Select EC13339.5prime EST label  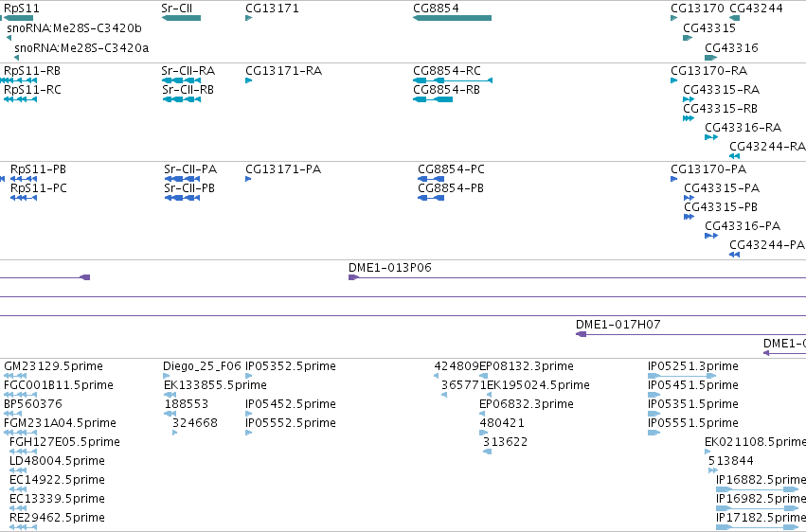57,499
